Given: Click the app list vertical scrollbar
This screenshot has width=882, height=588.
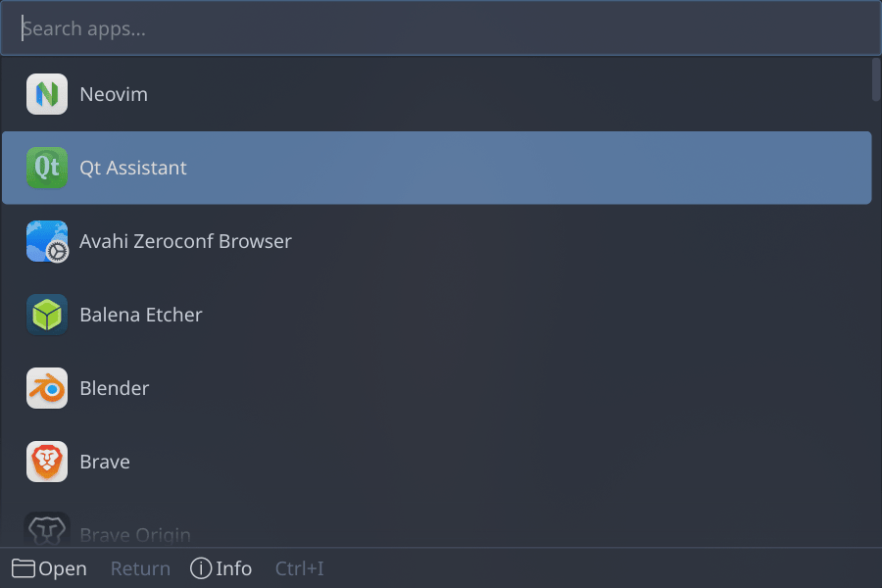Looking at the screenshot, I should (876, 79).
